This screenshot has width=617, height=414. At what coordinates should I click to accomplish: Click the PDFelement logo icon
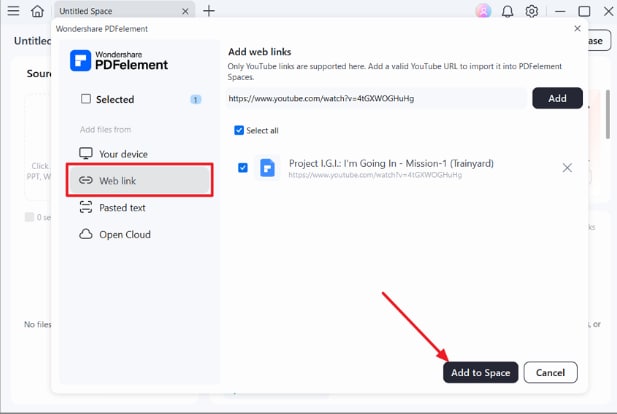pos(80,60)
